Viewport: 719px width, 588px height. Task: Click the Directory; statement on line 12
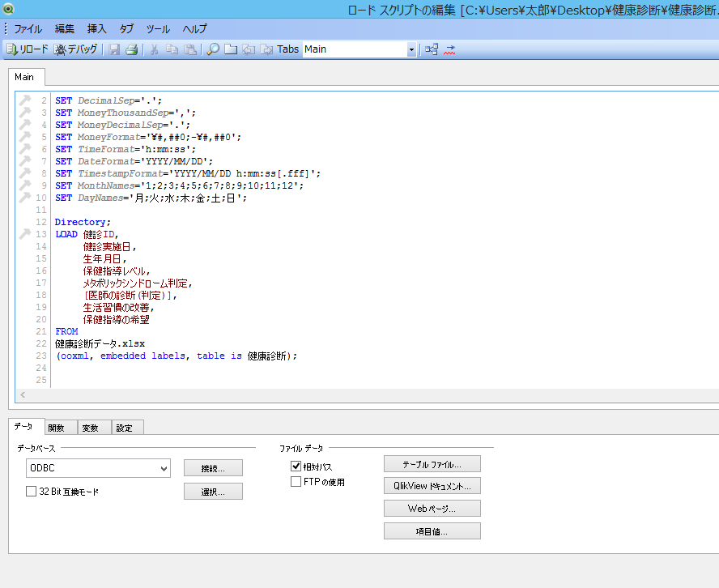pyautogui.click(x=83, y=222)
